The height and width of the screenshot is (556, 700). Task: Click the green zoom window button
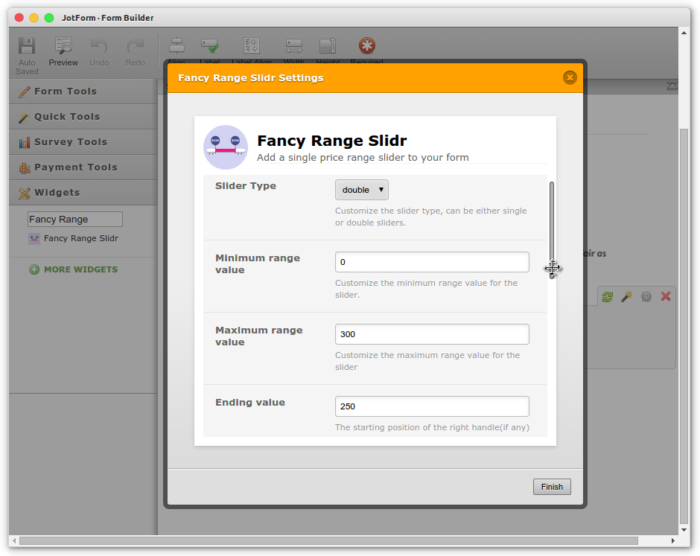tap(49, 18)
